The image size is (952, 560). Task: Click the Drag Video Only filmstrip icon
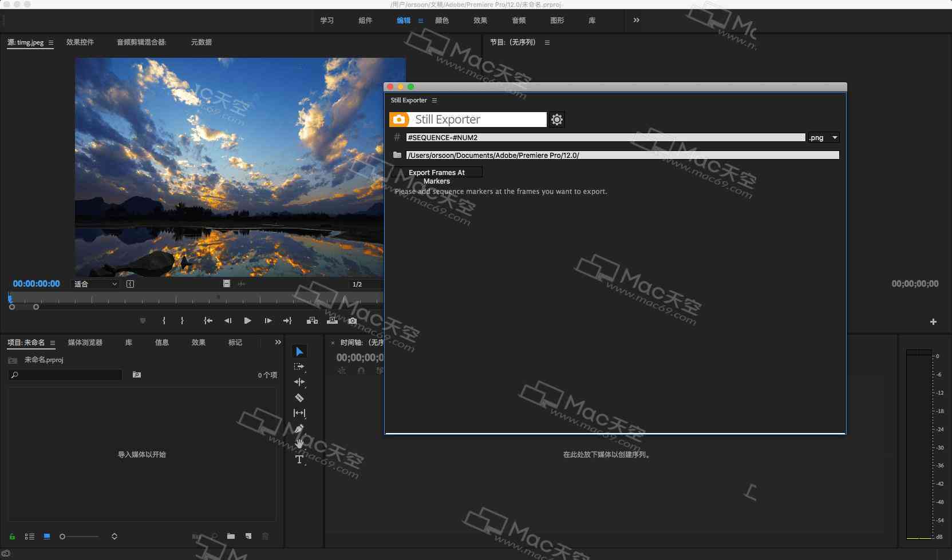pyautogui.click(x=227, y=284)
